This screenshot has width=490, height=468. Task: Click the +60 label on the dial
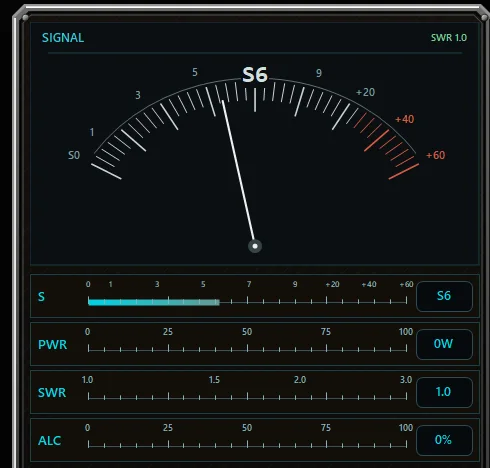[x=436, y=155]
